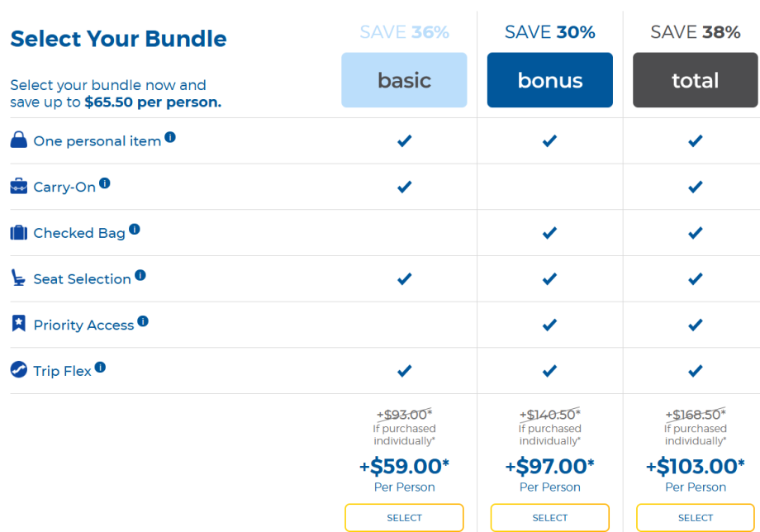Click the gray total bundle header
This screenshot has width=760, height=532.
(x=696, y=80)
